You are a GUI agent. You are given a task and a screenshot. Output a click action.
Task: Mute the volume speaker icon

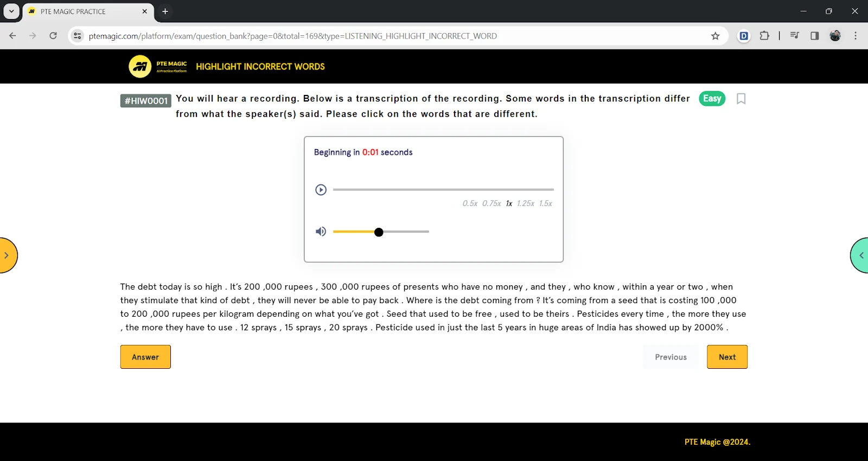point(321,232)
